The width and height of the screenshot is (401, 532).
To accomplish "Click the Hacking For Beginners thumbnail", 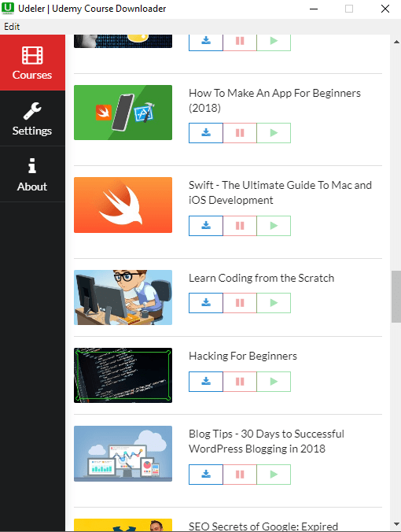I will [x=123, y=375].
